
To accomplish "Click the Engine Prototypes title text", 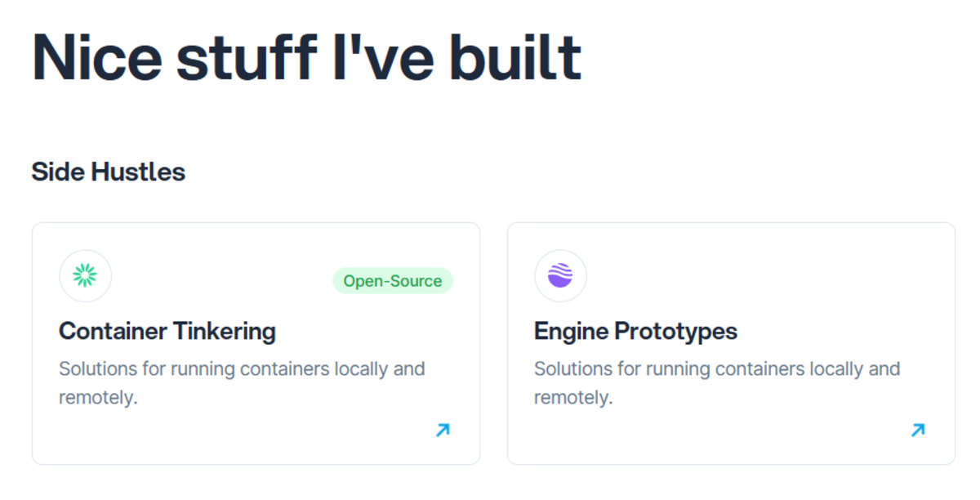I will pyautogui.click(x=635, y=332).
